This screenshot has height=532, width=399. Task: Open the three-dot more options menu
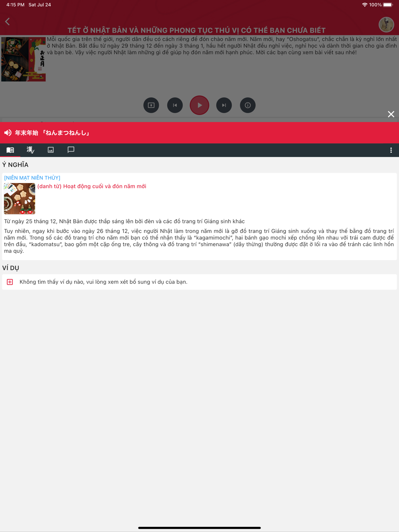pos(391,150)
